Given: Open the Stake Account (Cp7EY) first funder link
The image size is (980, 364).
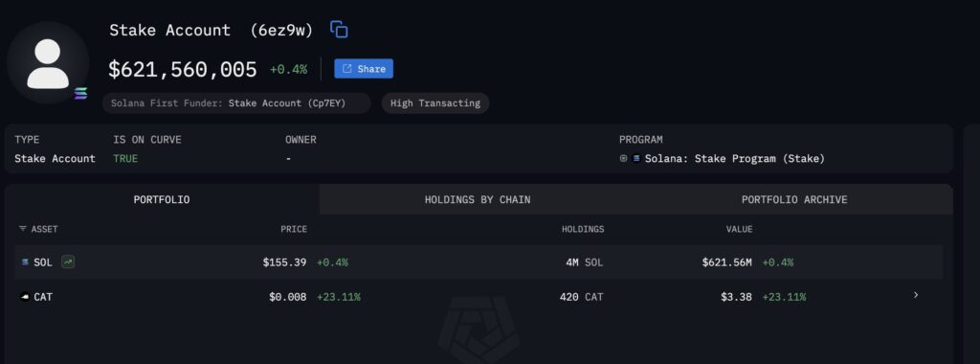Looking at the screenshot, I should tap(287, 103).
